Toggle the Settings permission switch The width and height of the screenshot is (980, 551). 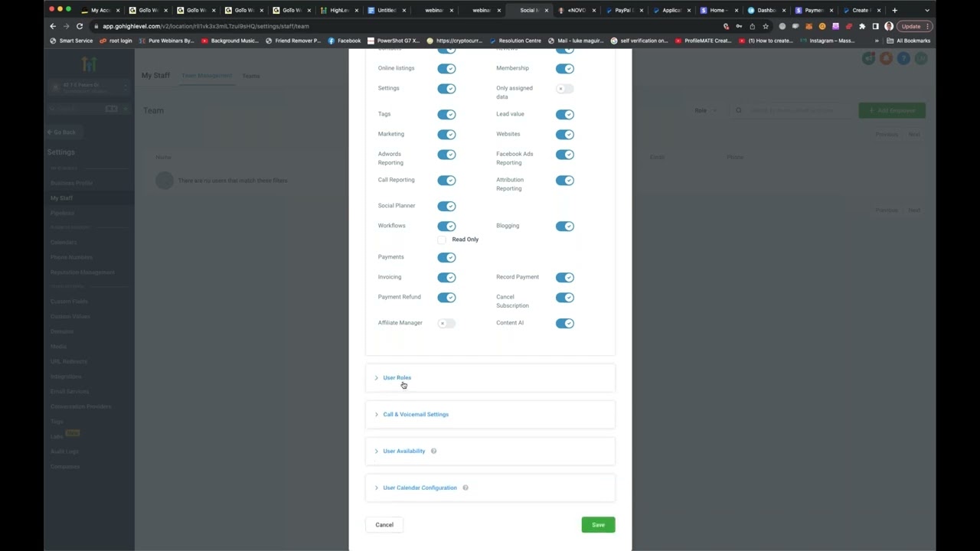[x=446, y=89]
